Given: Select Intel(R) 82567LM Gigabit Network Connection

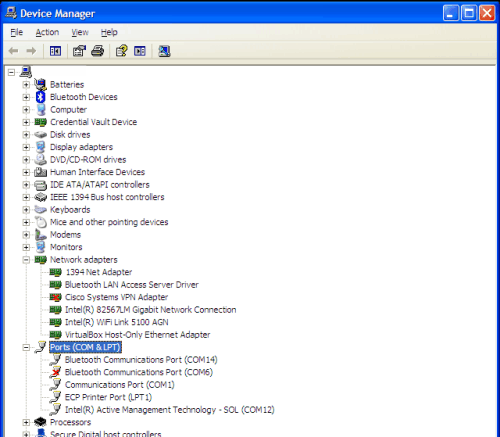Looking at the screenshot, I should click(150, 310).
